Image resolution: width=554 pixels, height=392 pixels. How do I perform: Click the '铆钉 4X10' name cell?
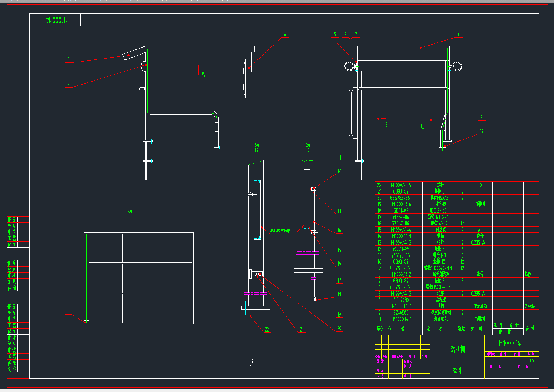pos(440,223)
